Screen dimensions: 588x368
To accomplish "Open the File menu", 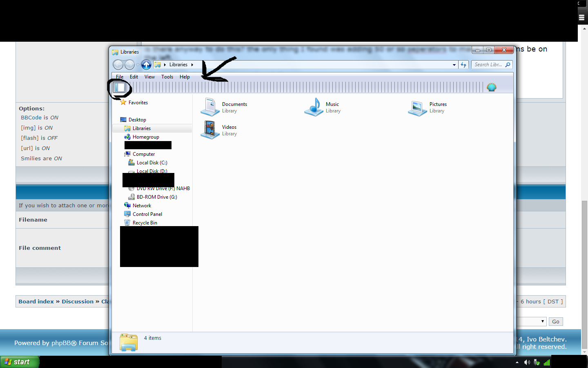I will click(x=120, y=77).
